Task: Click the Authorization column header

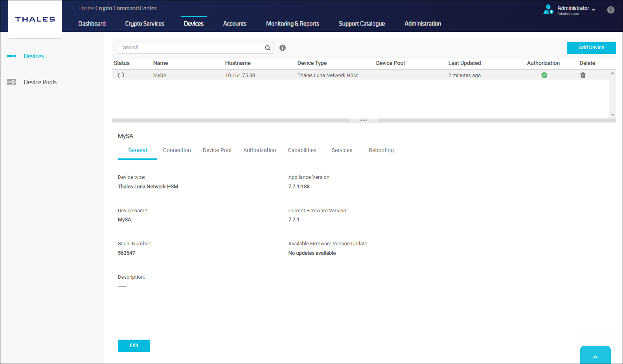Action: 543,63
